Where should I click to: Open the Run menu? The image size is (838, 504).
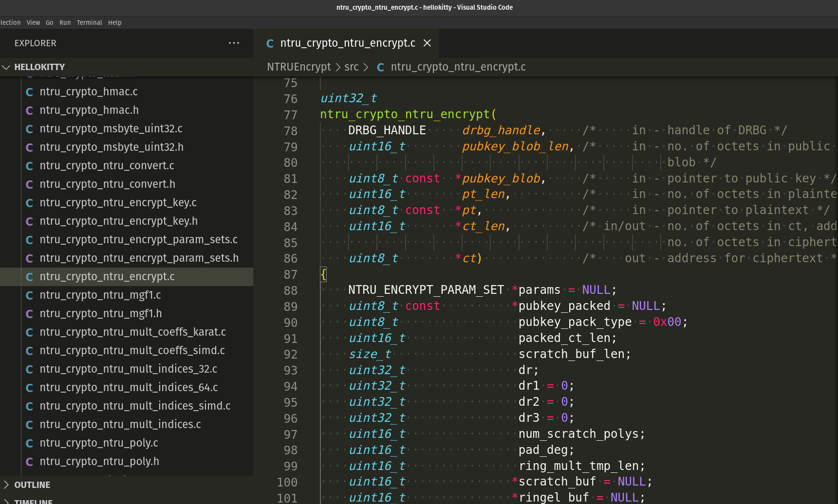click(65, 22)
